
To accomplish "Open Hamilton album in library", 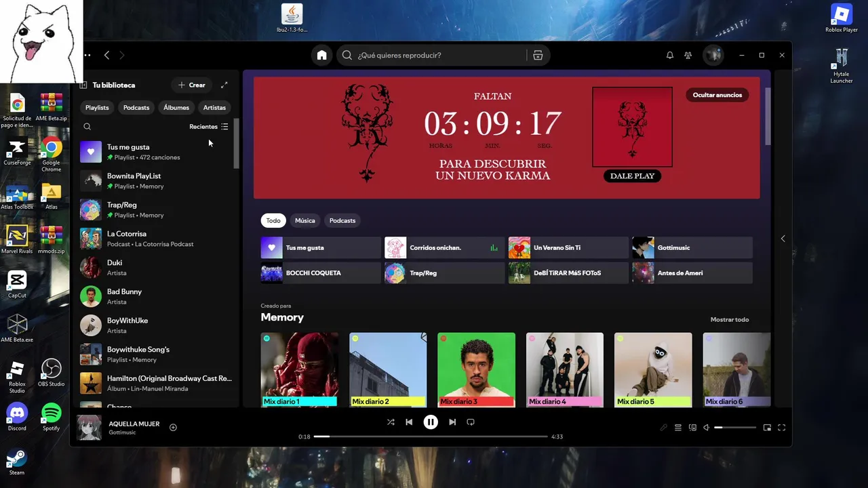I will tap(156, 383).
